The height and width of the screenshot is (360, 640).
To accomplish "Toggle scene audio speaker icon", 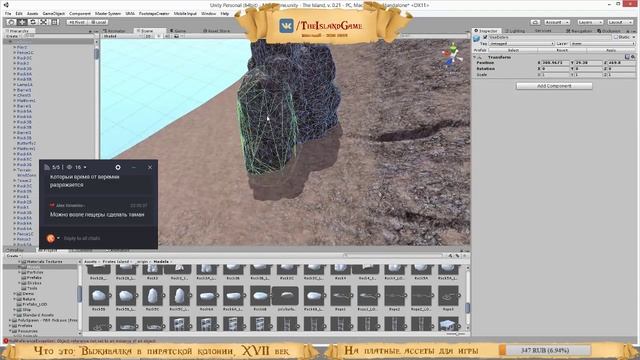I will (x=167, y=36).
